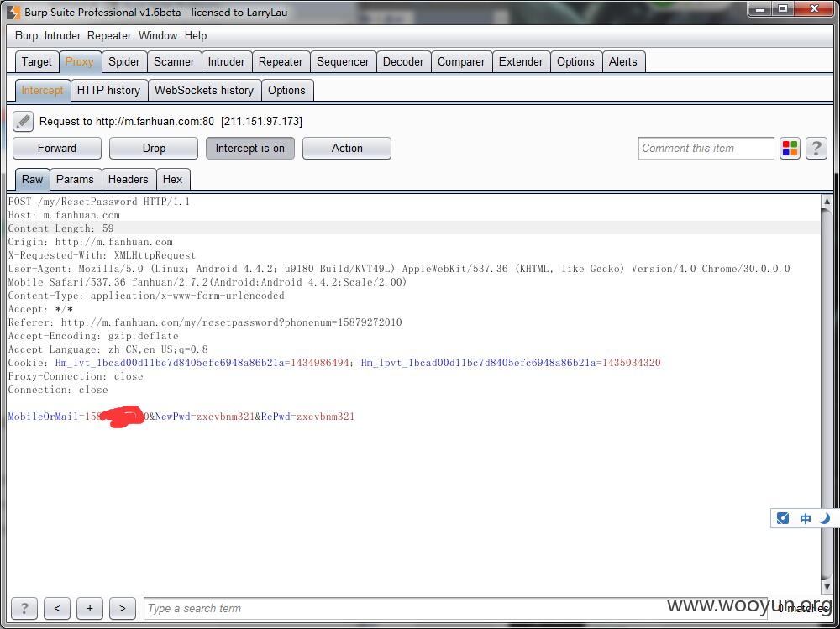Switch to the Target tab
Screen dimensions: 840x629
[x=37, y=61]
